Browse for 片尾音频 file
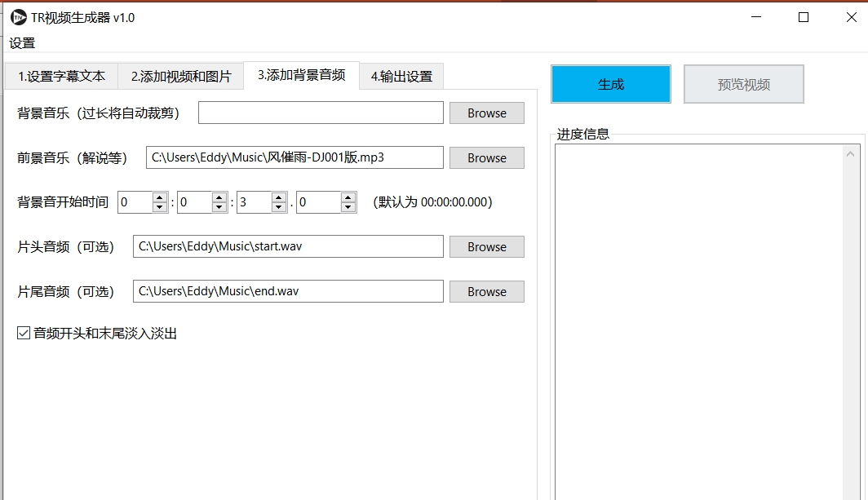 pyautogui.click(x=486, y=292)
